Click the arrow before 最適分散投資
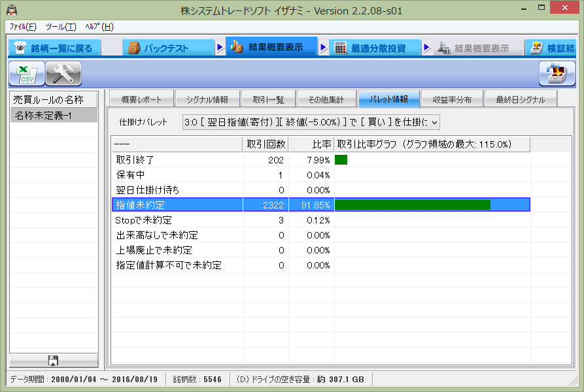 (323, 48)
